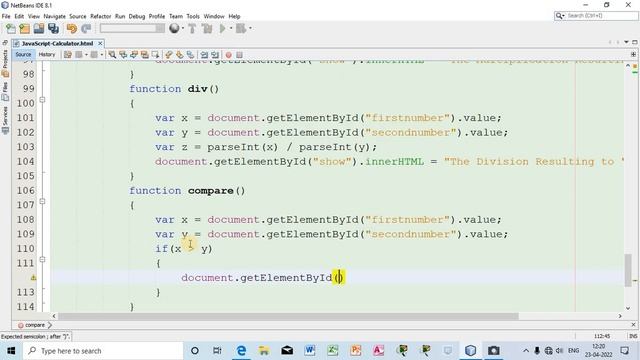Click the Build Project hammer icon
The width and height of the screenshot is (640, 360).
192,29
